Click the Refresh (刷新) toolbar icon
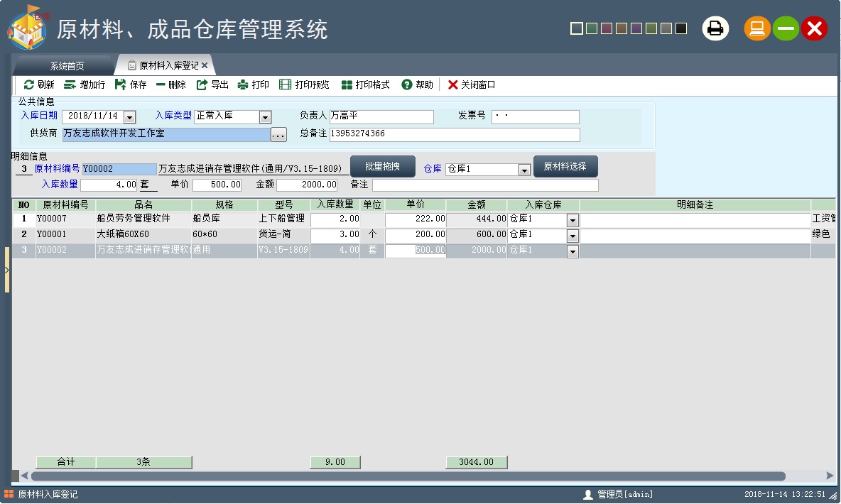This screenshot has height=504, width=841. click(29, 84)
